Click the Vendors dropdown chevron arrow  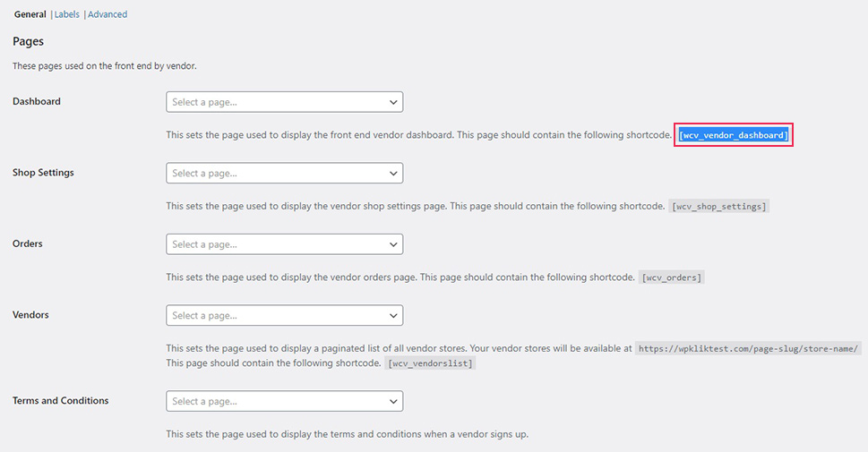coord(393,316)
